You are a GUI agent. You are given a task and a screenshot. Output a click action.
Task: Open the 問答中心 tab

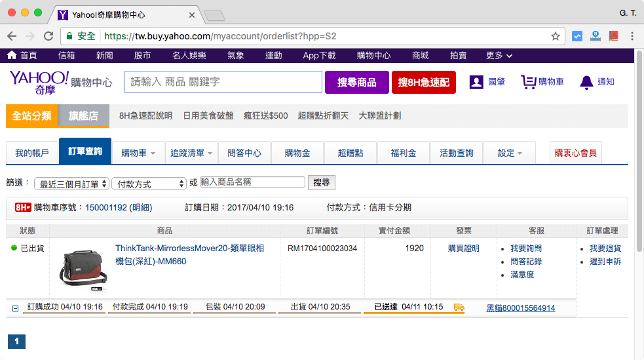[244, 153]
